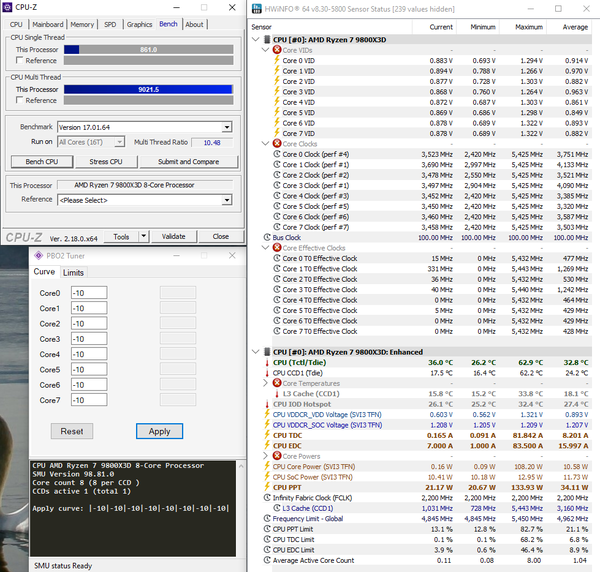Screen dimensions: 600x572
Task: Click the HWiNFO app icon in title bar
Action: [257, 8]
